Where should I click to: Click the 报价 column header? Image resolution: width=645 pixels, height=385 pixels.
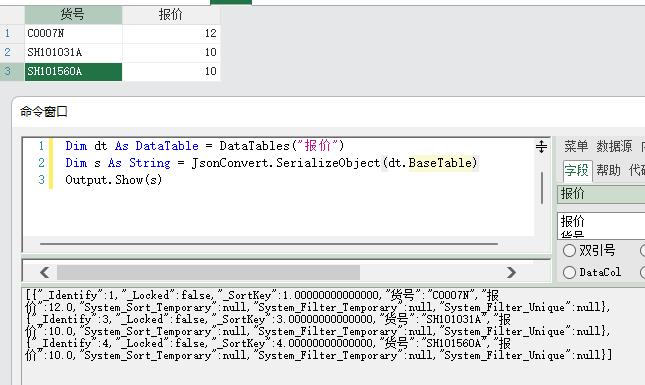coord(171,15)
